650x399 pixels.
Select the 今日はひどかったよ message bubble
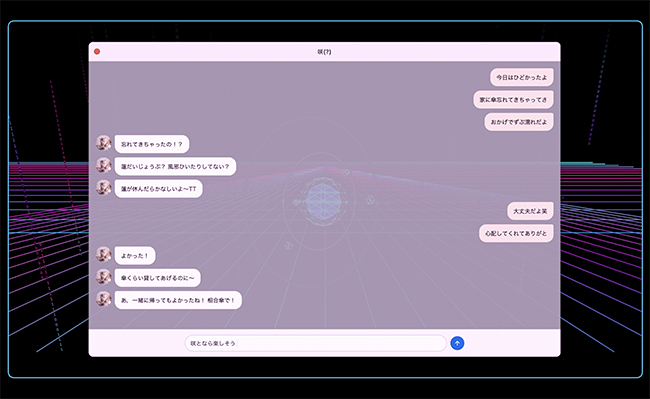click(521, 77)
